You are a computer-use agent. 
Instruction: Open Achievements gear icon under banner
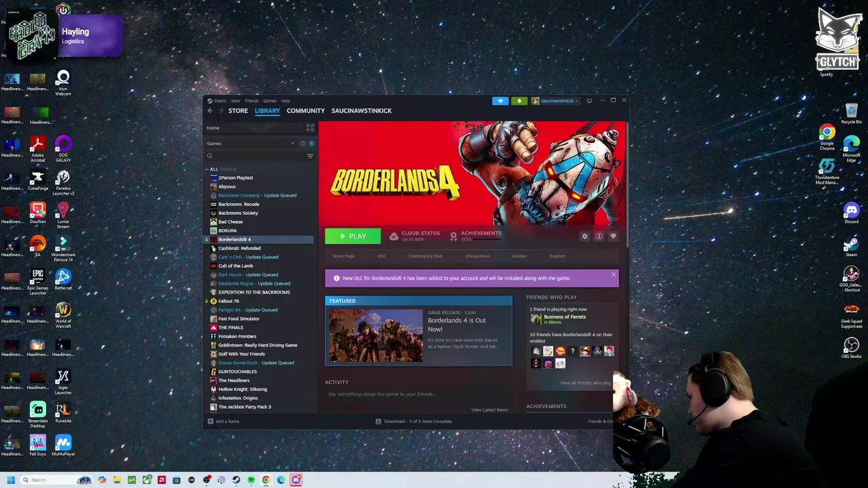tap(454, 236)
